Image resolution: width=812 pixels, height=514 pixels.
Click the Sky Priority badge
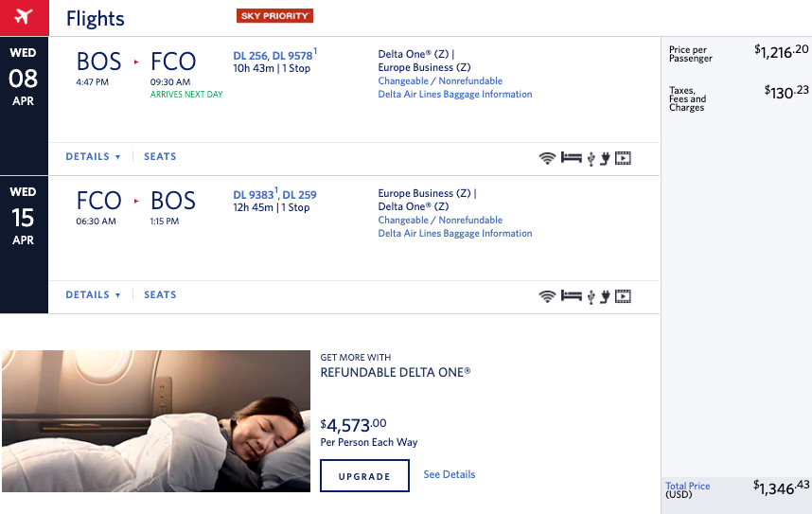(274, 16)
